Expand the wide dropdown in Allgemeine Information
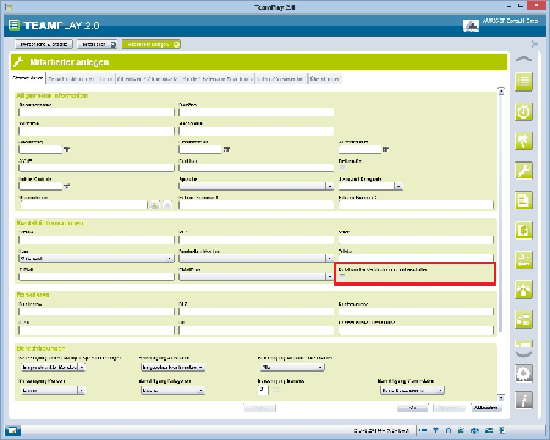The height and width of the screenshot is (440, 550). coord(256,186)
